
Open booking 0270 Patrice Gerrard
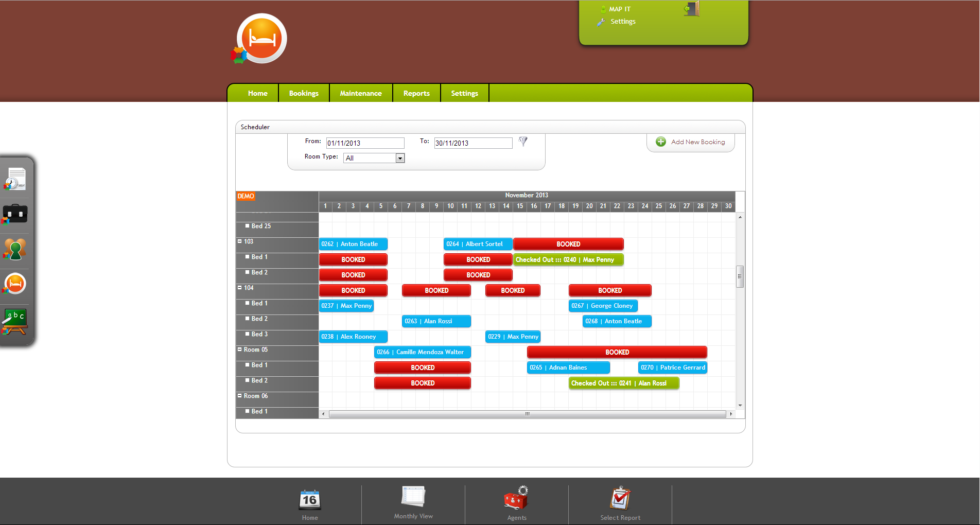(x=673, y=367)
